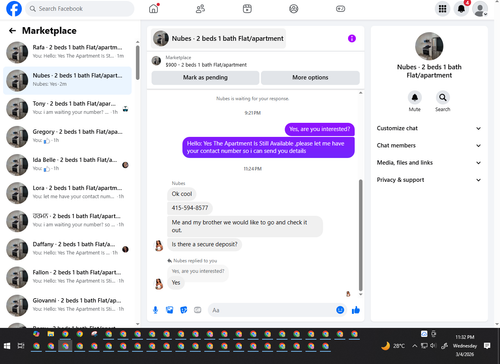Image resolution: width=500 pixels, height=364 pixels.
Task: Open the purple conversation info icon
Action: [352, 39]
